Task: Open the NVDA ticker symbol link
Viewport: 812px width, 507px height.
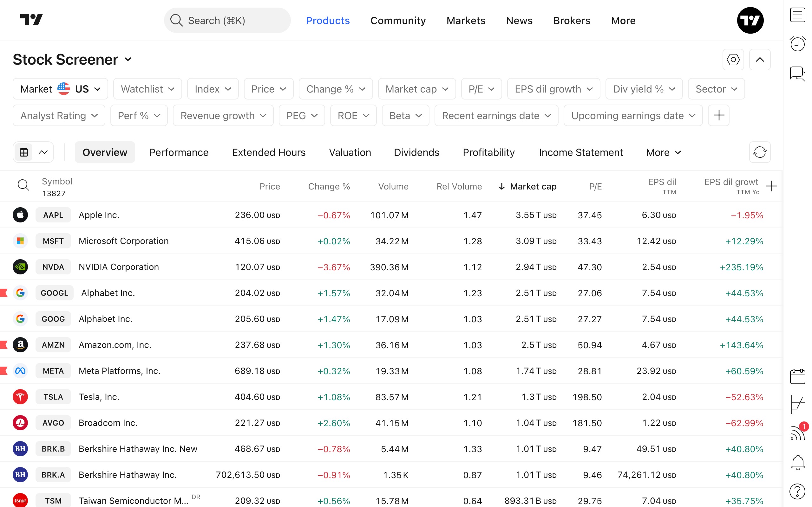Action: point(53,267)
